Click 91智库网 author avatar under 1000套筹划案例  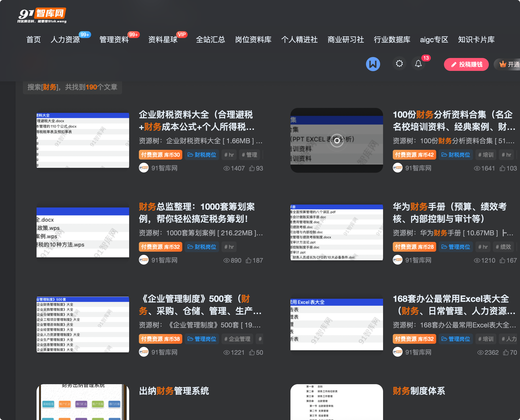144,260
